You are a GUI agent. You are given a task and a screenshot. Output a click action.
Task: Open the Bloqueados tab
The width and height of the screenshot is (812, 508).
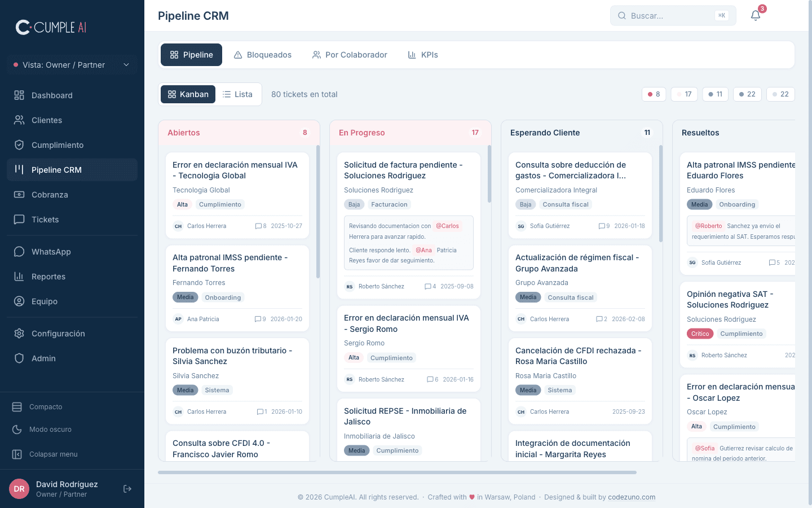(x=263, y=54)
